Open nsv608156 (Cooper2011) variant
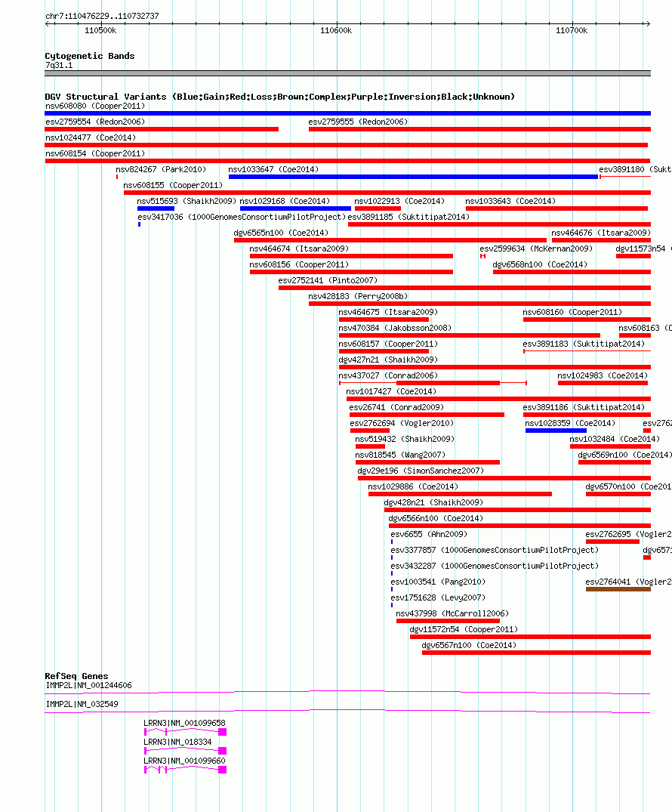This screenshot has height=812, width=672. click(299, 265)
